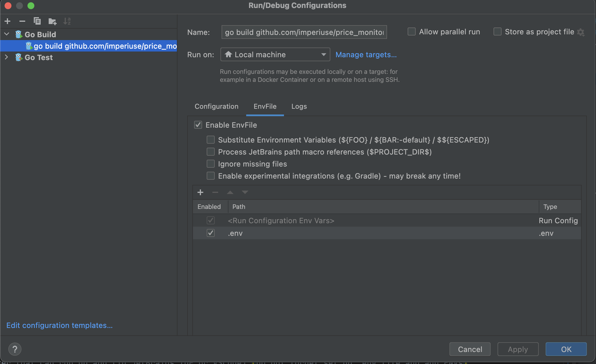
Task: Click the help question mark button
Action: tap(15, 349)
